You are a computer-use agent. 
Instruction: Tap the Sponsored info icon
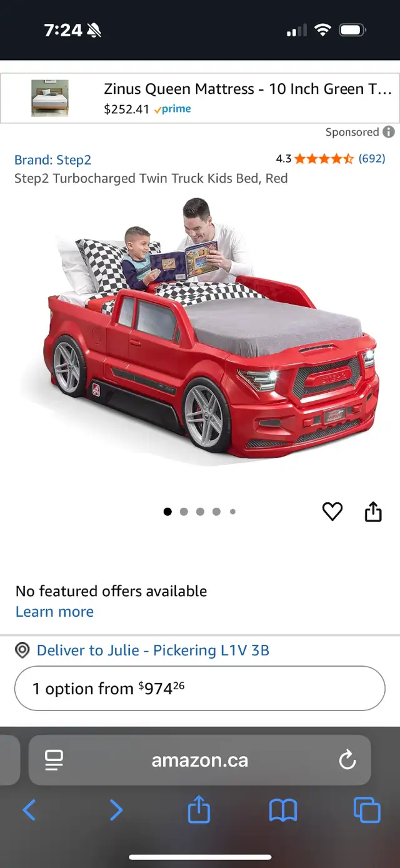tap(389, 132)
